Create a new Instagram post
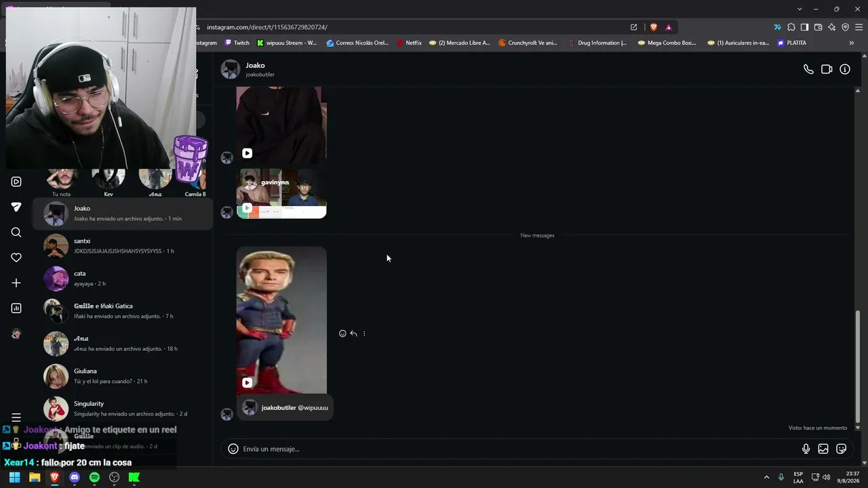This screenshot has width=868, height=488. point(16,283)
